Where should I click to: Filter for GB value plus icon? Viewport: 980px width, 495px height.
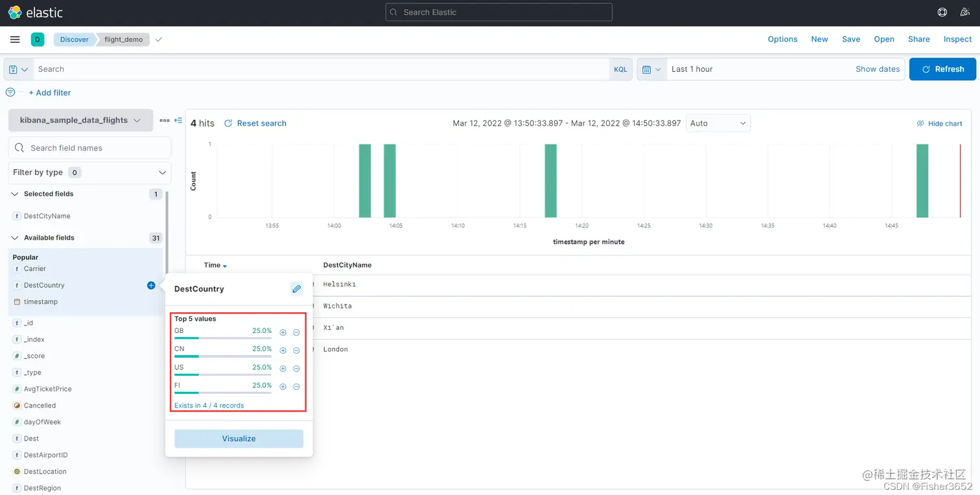[283, 332]
